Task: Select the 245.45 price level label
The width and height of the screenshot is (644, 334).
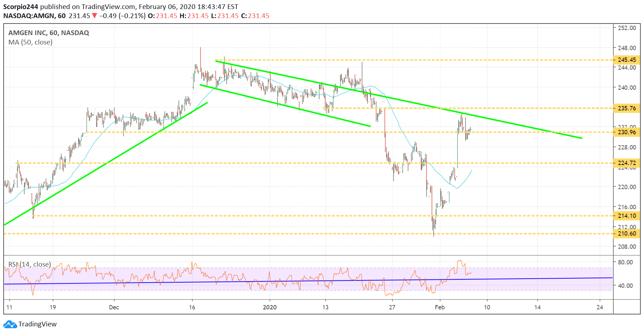Action: [x=627, y=60]
